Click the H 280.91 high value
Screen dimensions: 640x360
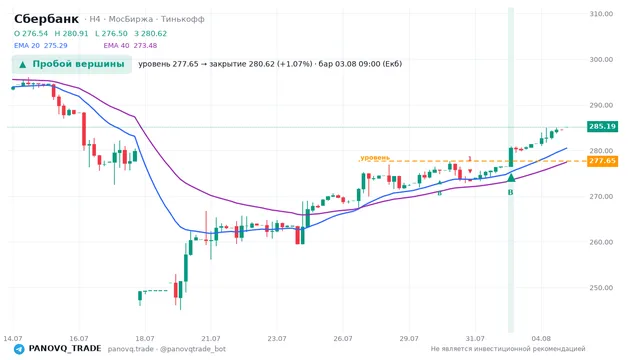(71, 33)
